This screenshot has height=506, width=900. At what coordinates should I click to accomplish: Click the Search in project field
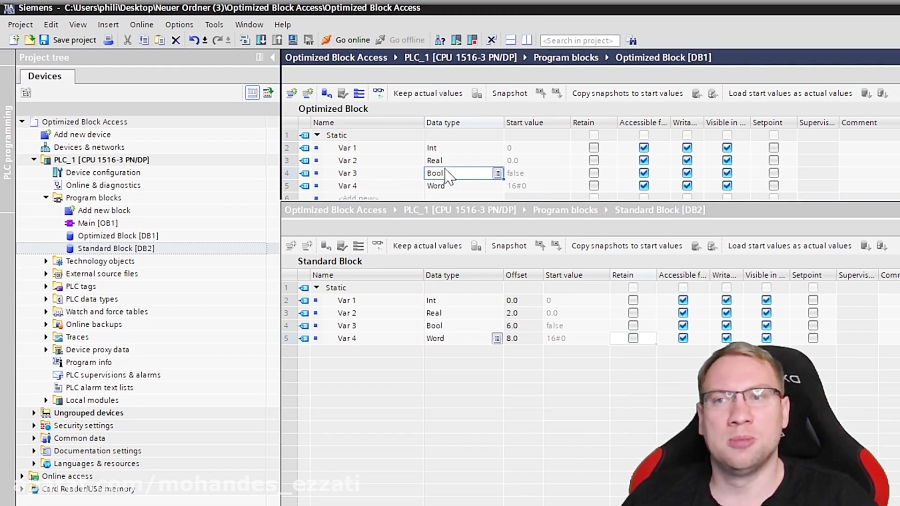579,40
